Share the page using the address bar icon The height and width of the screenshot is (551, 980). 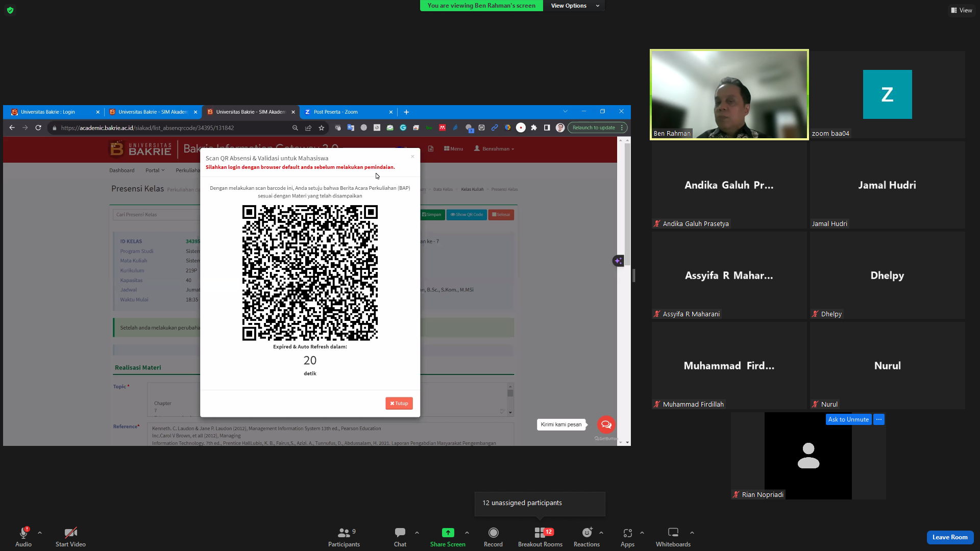click(308, 128)
